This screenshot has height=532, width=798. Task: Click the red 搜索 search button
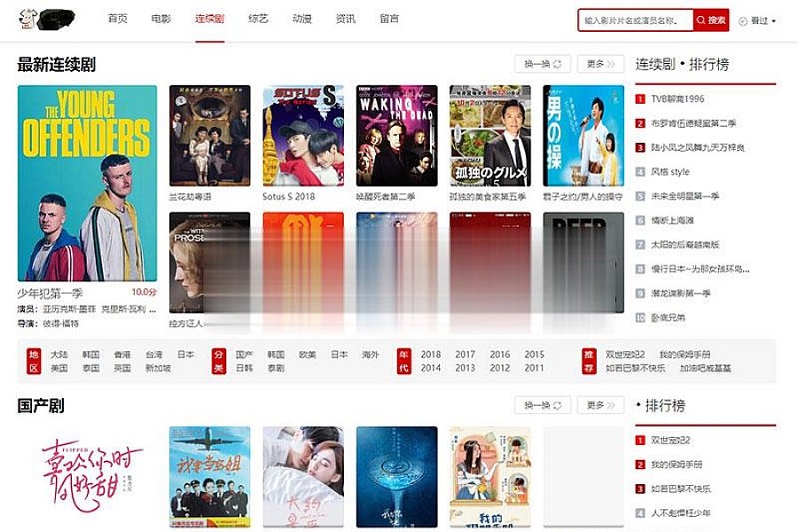tap(711, 20)
